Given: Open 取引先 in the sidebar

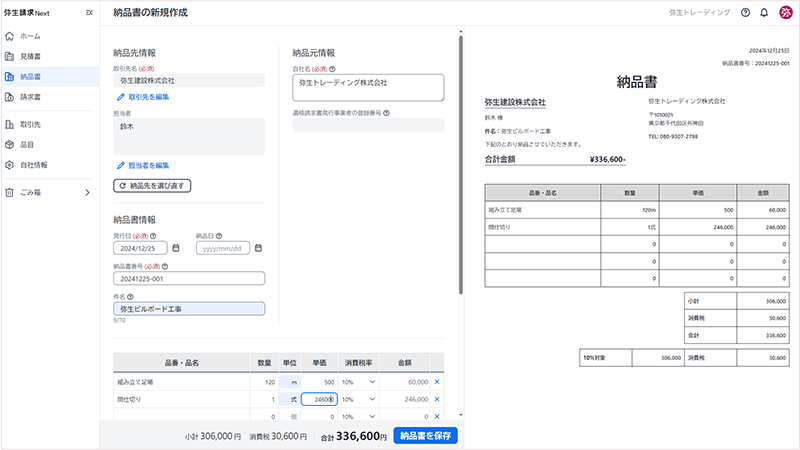Looking at the screenshot, I should 49,124.
